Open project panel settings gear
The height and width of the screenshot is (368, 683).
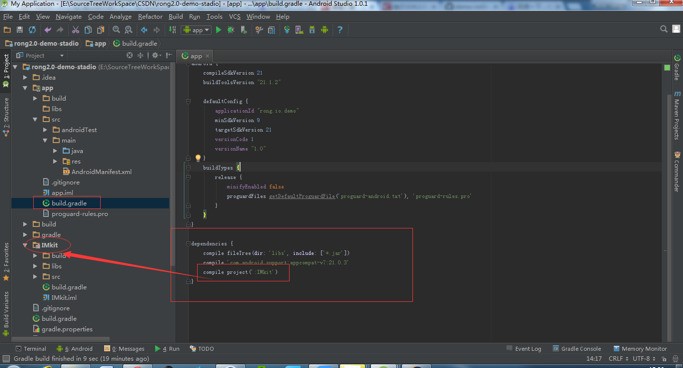coord(156,56)
